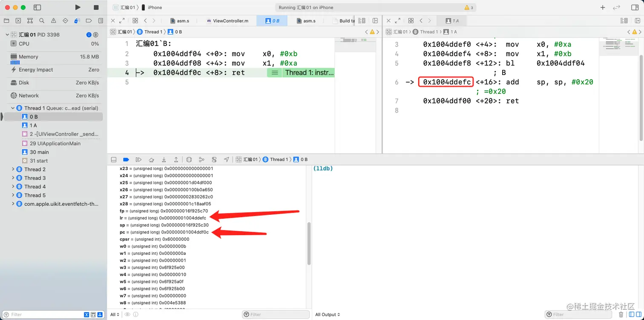Collapse the 汇编 01 process tree

click(x=7, y=35)
